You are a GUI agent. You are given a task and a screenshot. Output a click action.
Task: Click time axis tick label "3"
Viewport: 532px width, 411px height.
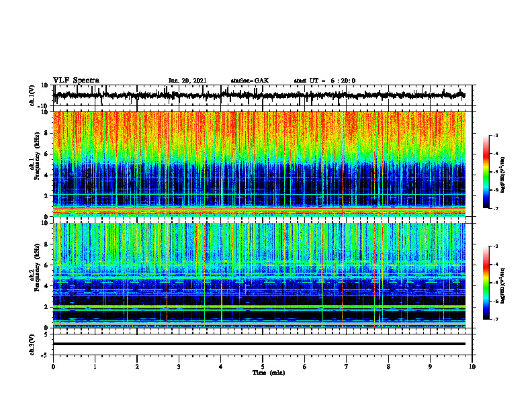(179, 367)
